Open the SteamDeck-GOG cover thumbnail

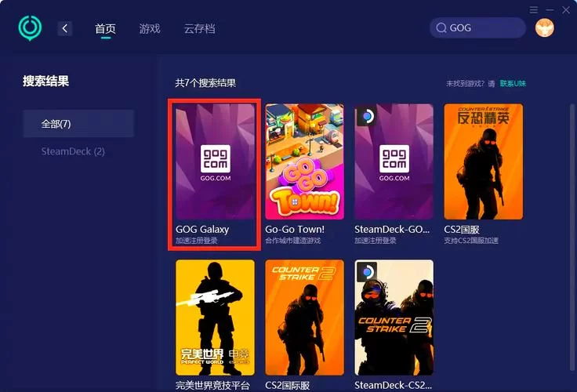click(394, 162)
